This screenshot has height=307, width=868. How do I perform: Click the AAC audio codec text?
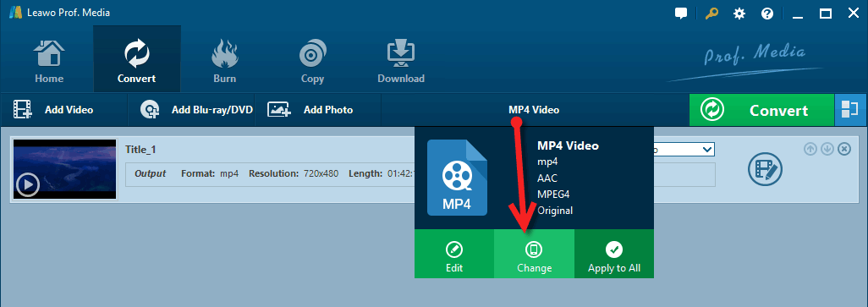point(547,178)
